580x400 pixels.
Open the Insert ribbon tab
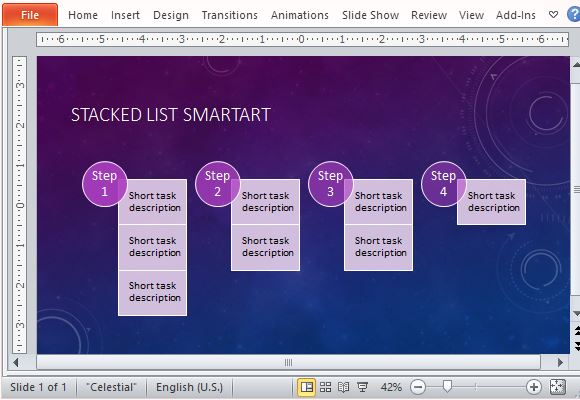pyautogui.click(x=125, y=15)
